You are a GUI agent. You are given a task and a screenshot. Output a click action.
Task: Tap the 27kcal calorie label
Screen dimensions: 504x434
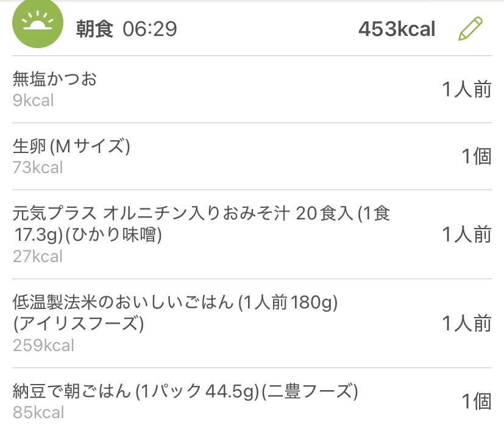(38, 257)
